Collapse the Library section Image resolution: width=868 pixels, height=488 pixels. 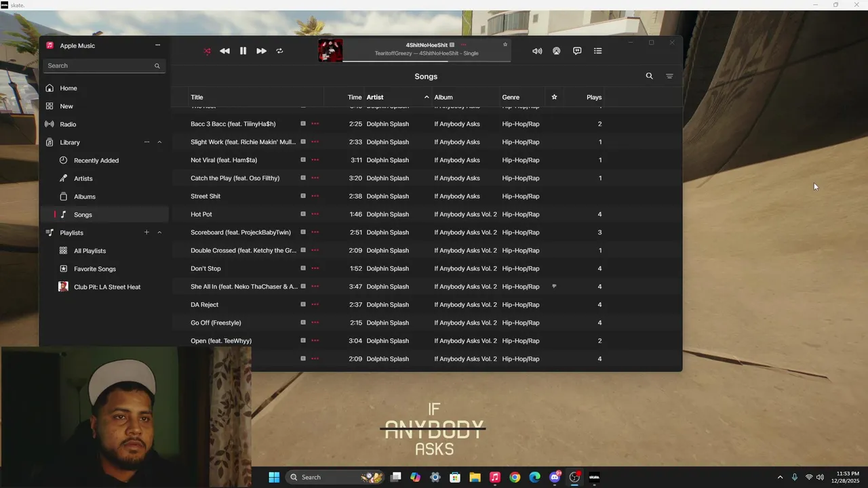(159, 142)
